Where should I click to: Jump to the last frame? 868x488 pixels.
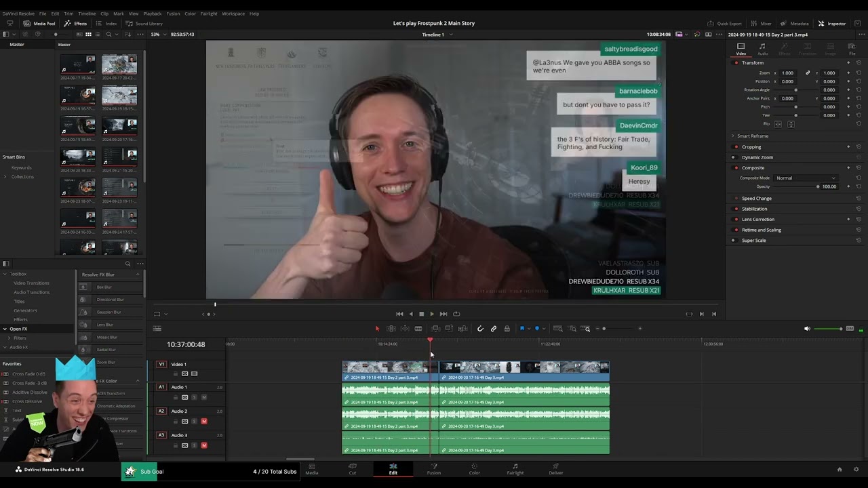pyautogui.click(x=443, y=314)
